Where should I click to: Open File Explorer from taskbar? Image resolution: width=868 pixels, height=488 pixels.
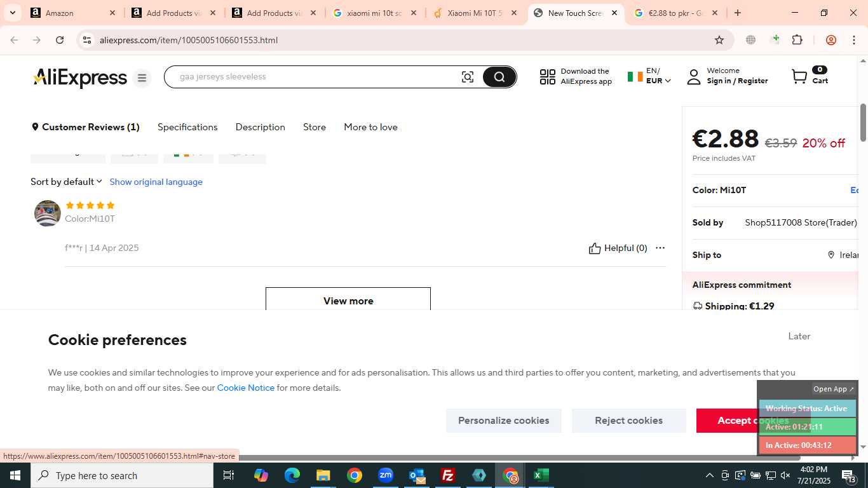323,475
